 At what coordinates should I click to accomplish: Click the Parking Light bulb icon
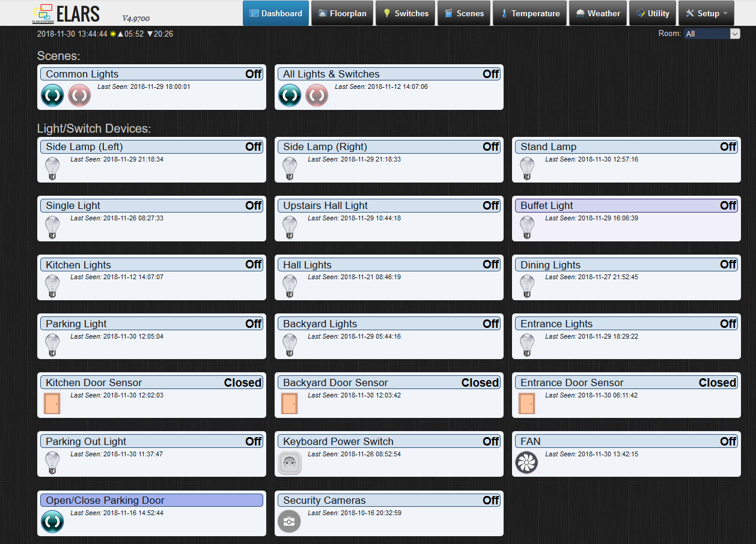[53, 345]
